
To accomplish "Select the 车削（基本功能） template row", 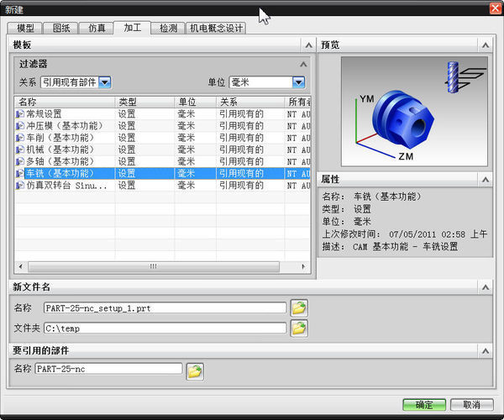I will click(162, 138).
